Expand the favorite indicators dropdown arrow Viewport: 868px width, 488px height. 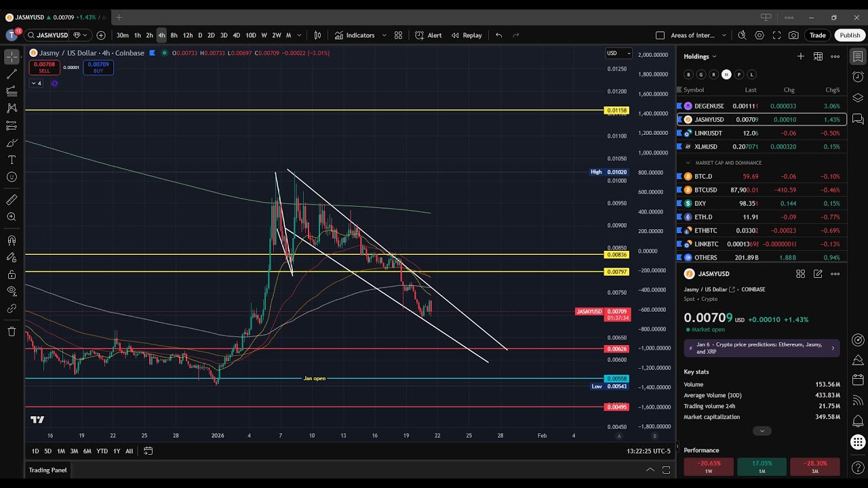click(384, 35)
